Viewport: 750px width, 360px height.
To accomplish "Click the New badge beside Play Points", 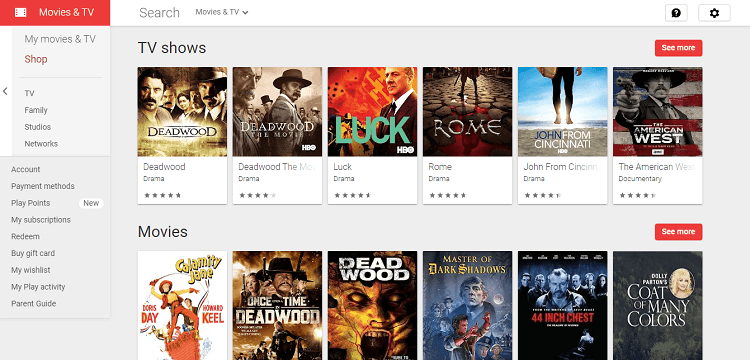I will (91, 203).
